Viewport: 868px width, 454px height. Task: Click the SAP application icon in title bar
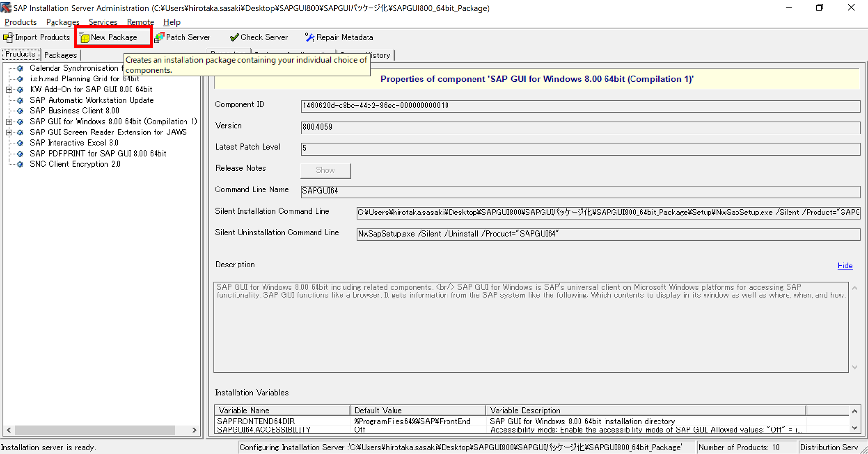point(6,8)
